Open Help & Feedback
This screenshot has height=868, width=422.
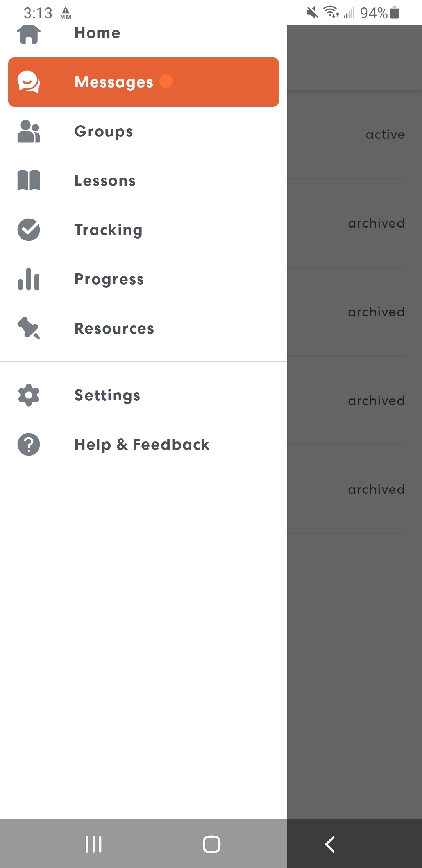(142, 445)
